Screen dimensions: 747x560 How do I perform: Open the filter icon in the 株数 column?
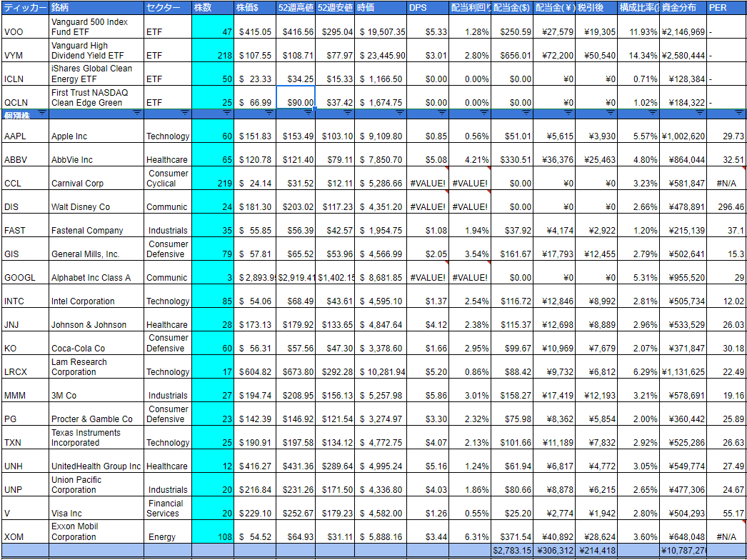pyautogui.click(x=227, y=112)
